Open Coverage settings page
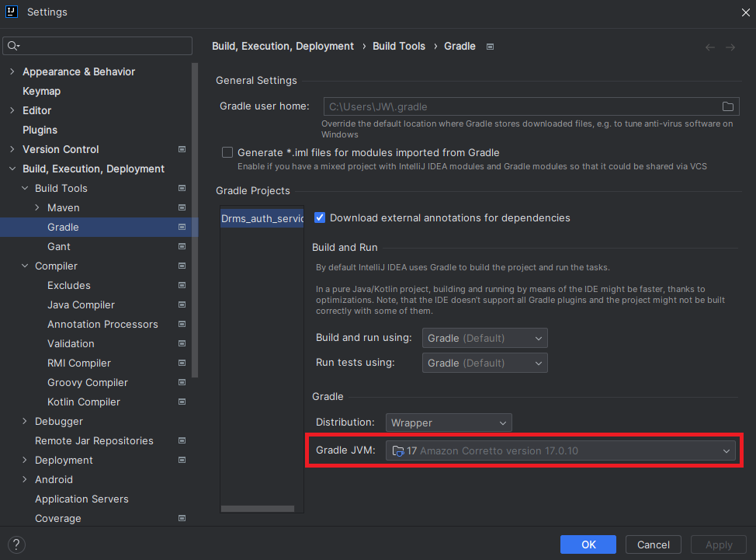 (58, 519)
